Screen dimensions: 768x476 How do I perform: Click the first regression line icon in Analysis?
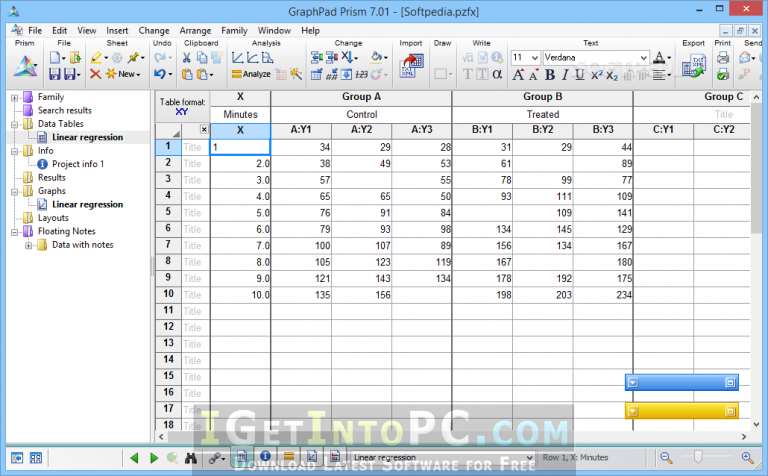238,58
